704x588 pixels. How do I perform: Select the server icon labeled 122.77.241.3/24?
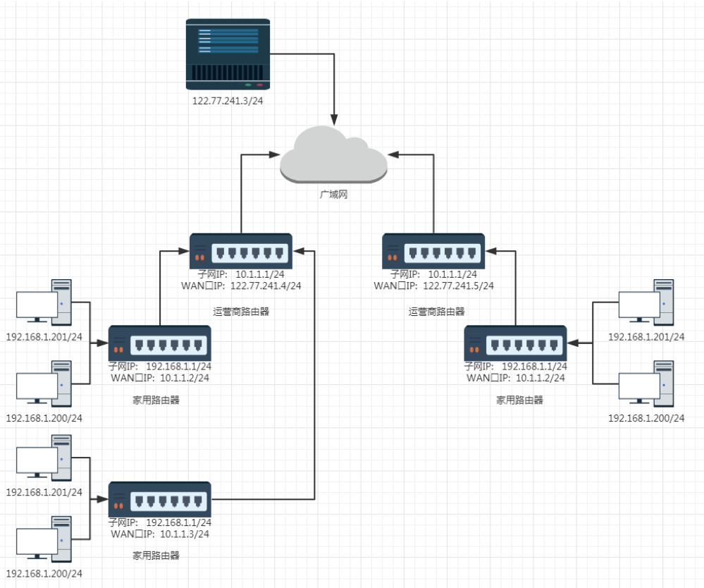228,54
